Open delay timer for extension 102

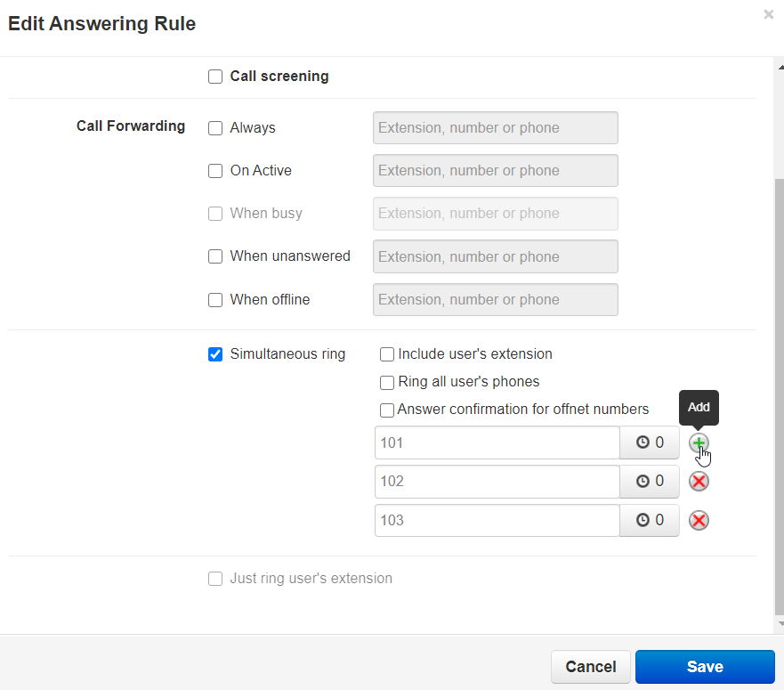coord(650,482)
